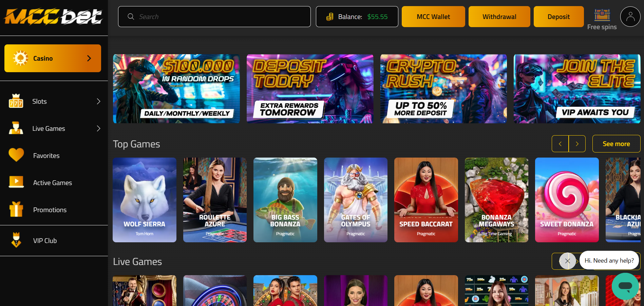Open the Free spins treasure chest icon
Image resolution: width=644 pixels, height=306 pixels.
(602, 15)
